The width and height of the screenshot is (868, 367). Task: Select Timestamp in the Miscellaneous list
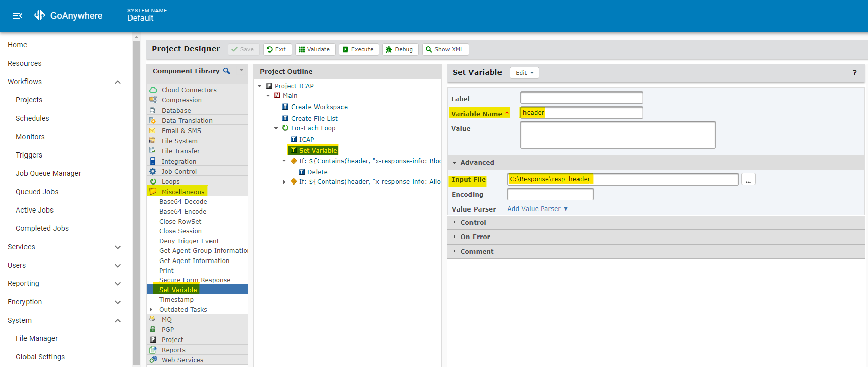click(x=176, y=300)
